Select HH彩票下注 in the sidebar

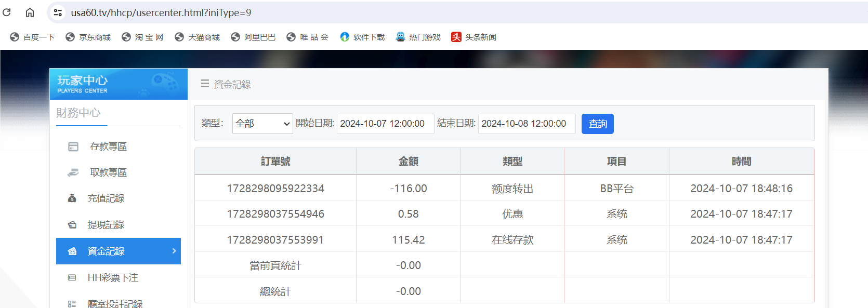pyautogui.click(x=113, y=278)
